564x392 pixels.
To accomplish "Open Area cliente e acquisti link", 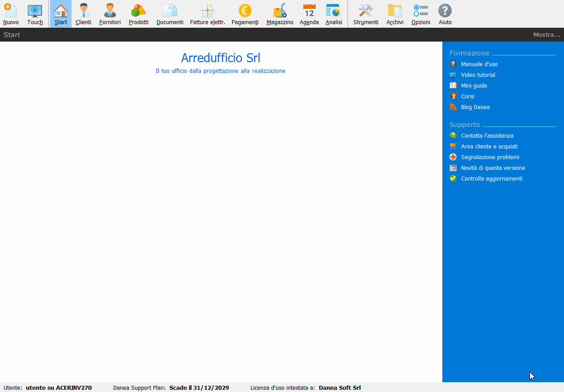I will 489,147.
